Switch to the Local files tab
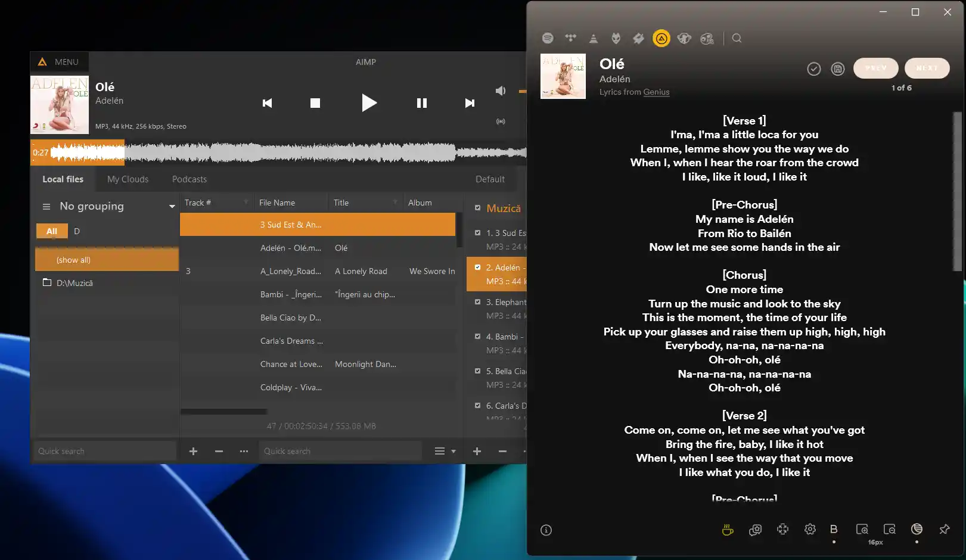Viewport: 966px width, 560px height. [x=63, y=179]
